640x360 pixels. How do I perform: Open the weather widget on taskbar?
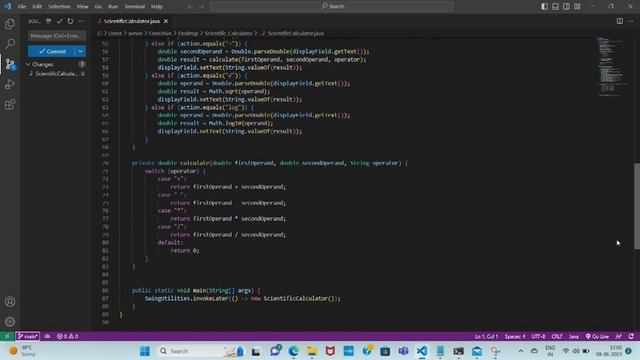coord(22,351)
